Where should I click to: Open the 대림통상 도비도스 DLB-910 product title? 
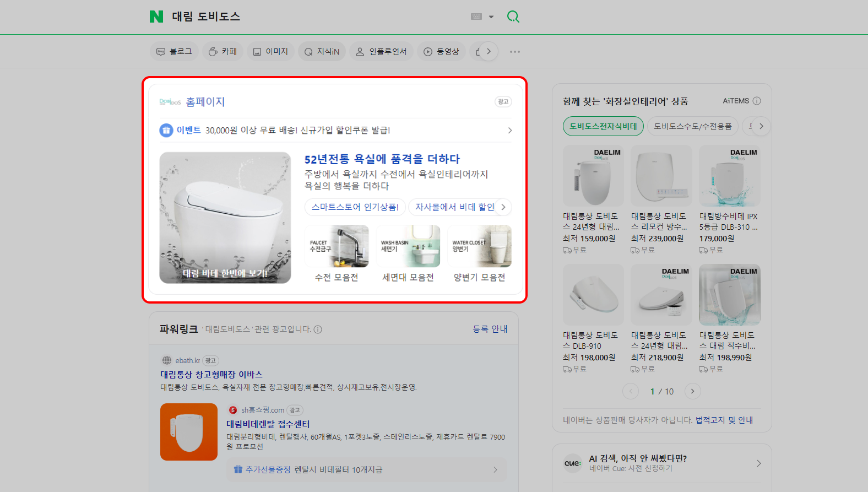pyautogui.click(x=590, y=340)
